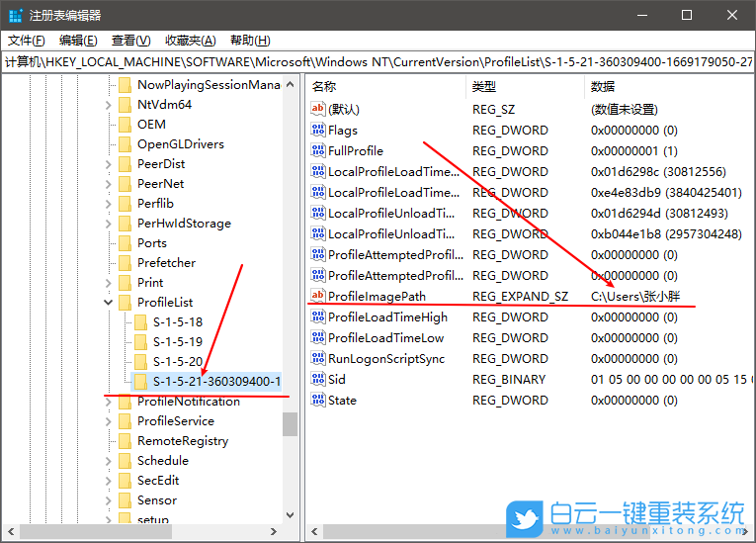Select the NowPlayingSessionManager folder icon
The width and height of the screenshot is (756, 543).
(125, 85)
